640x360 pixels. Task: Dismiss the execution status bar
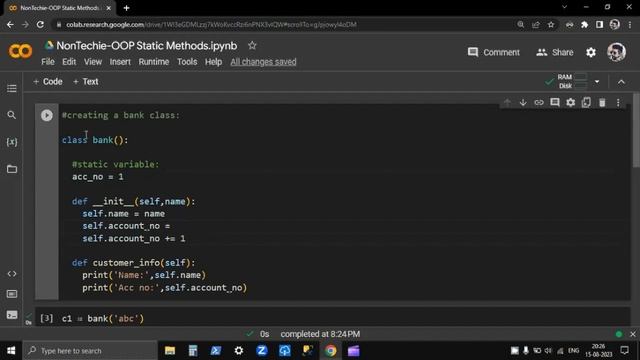(x=633, y=334)
